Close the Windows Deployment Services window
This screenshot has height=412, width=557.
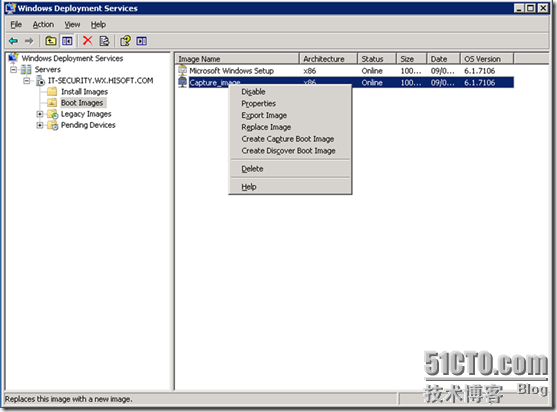click(543, 8)
